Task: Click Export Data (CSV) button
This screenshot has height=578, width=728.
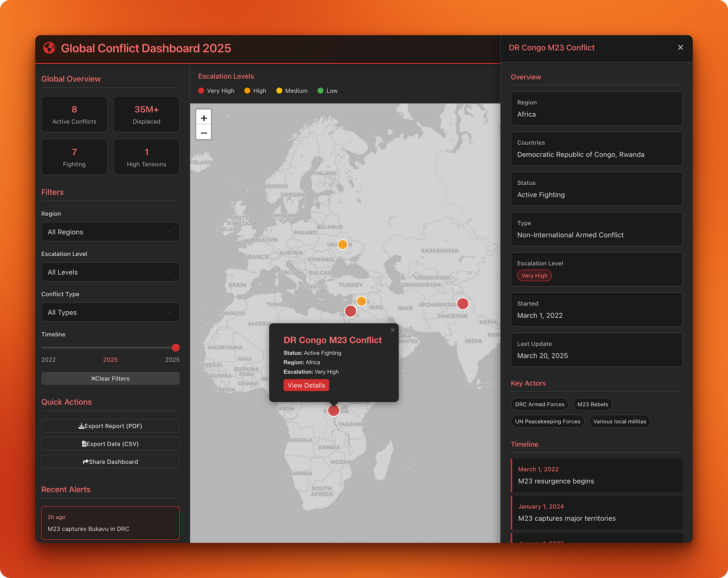Action: pos(110,444)
